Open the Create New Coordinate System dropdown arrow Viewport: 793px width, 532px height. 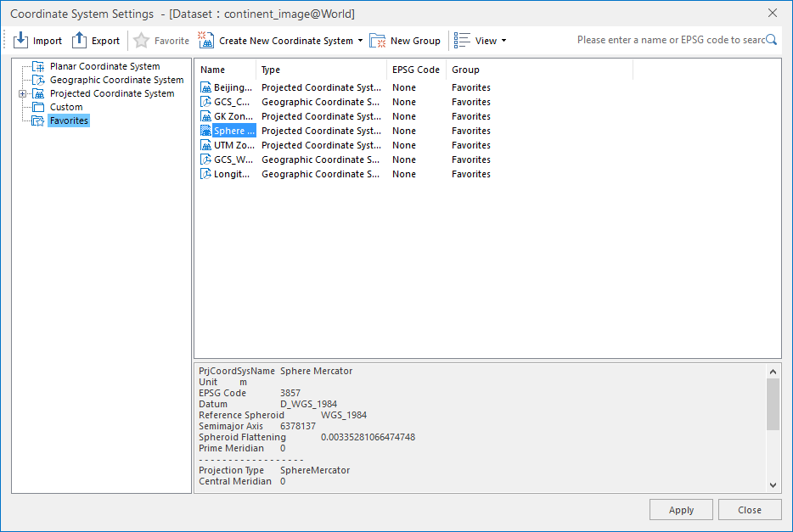click(360, 41)
